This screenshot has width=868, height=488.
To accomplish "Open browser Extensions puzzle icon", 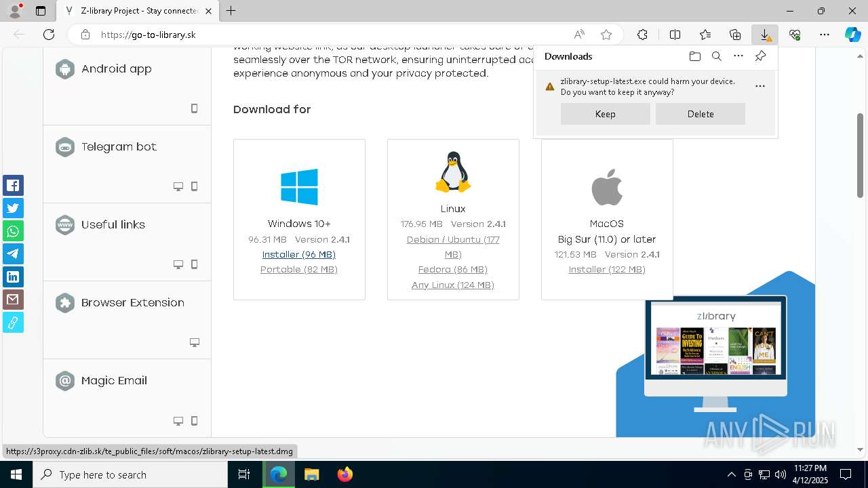I will (x=642, y=35).
